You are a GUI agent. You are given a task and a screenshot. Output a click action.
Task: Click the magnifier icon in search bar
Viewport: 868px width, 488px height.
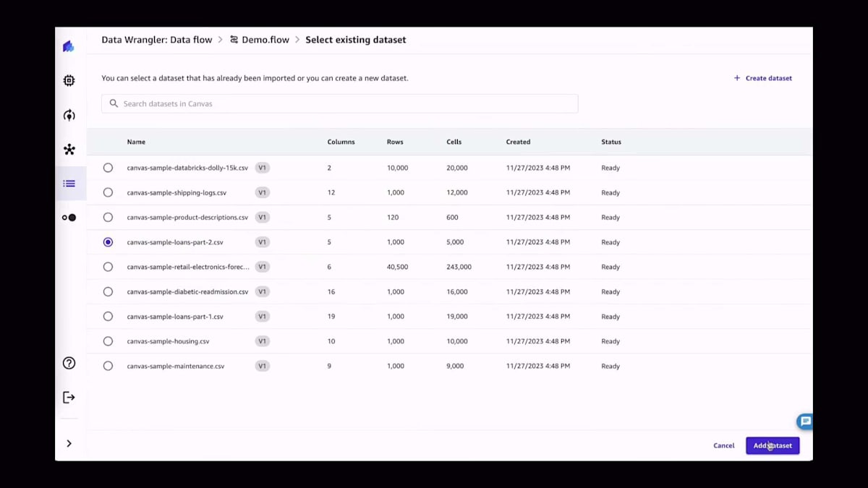pos(114,103)
